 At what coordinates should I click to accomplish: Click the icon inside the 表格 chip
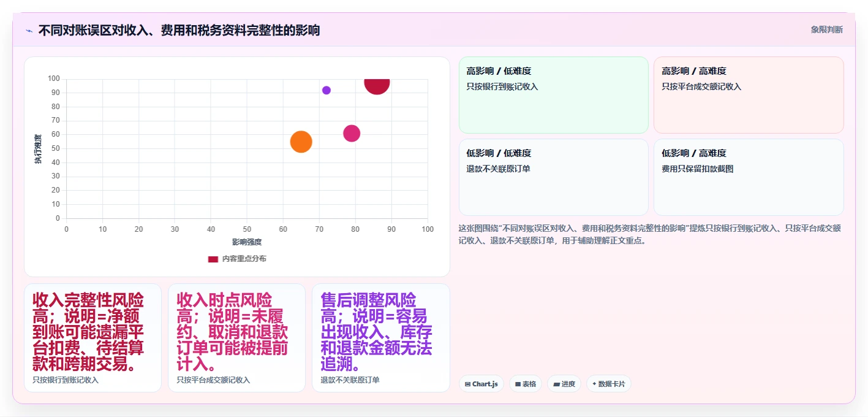(518, 384)
